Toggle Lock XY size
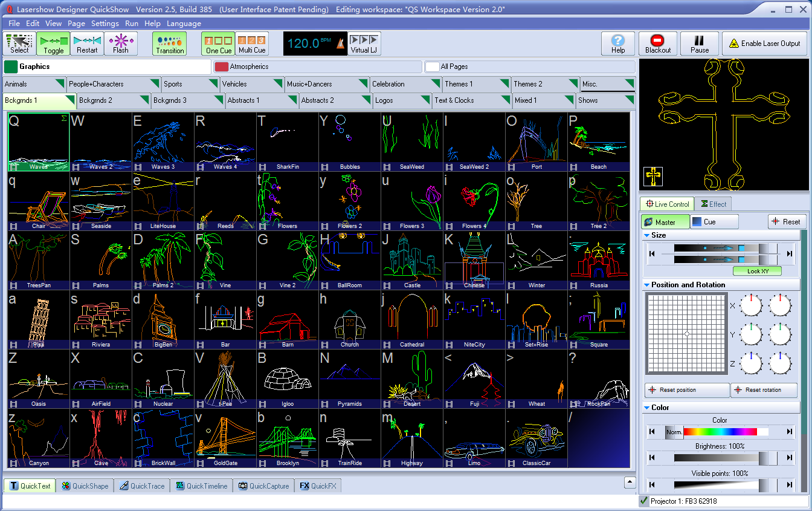Image resolution: width=812 pixels, height=511 pixels. pyautogui.click(x=757, y=271)
